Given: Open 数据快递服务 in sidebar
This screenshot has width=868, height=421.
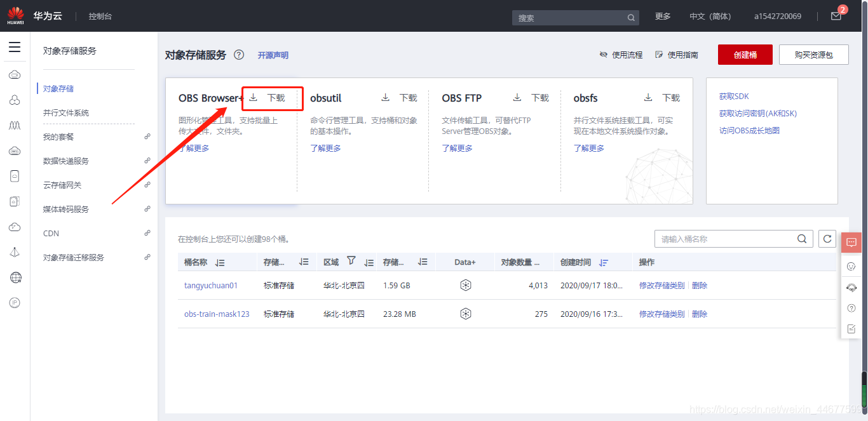Looking at the screenshot, I should (66, 161).
